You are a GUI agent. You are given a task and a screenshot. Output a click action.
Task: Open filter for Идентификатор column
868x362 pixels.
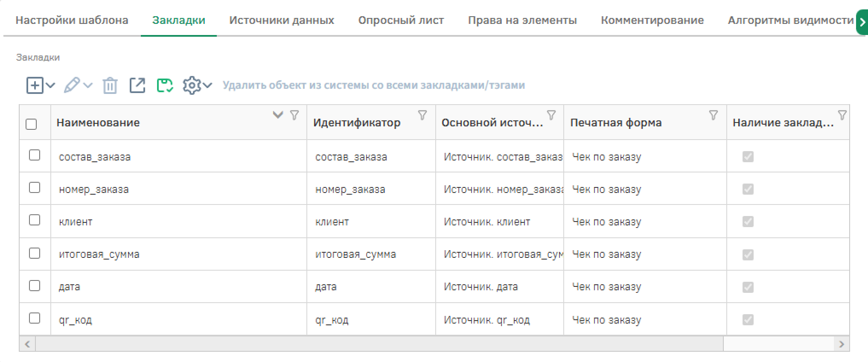click(x=422, y=115)
